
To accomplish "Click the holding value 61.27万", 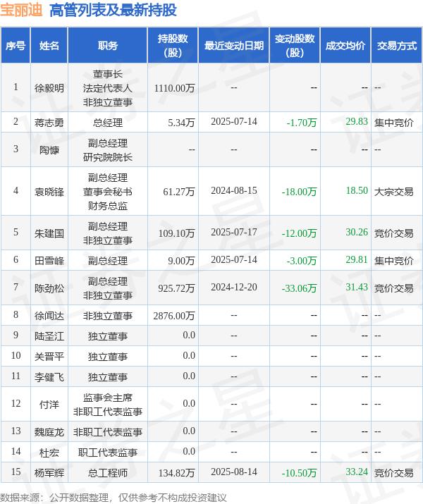I will pos(178,192).
